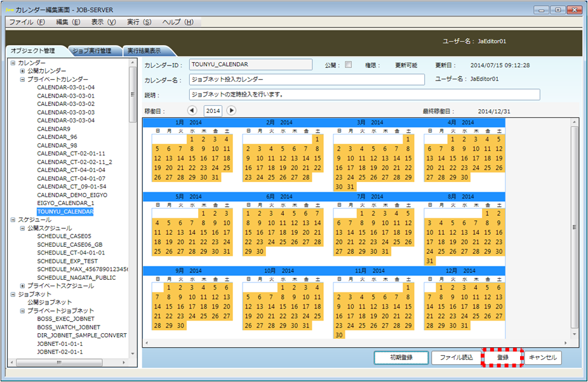Click the 登録 button
This screenshot has width=588, height=382.
[x=502, y=358]
